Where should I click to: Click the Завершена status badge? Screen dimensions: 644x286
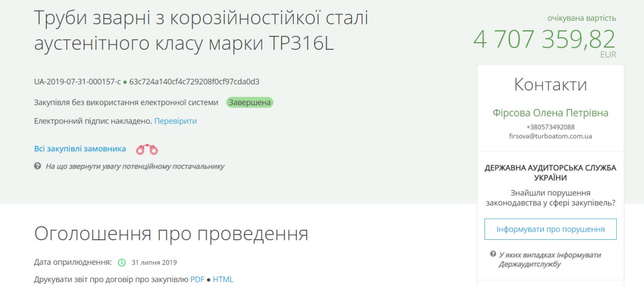[250, 103]
